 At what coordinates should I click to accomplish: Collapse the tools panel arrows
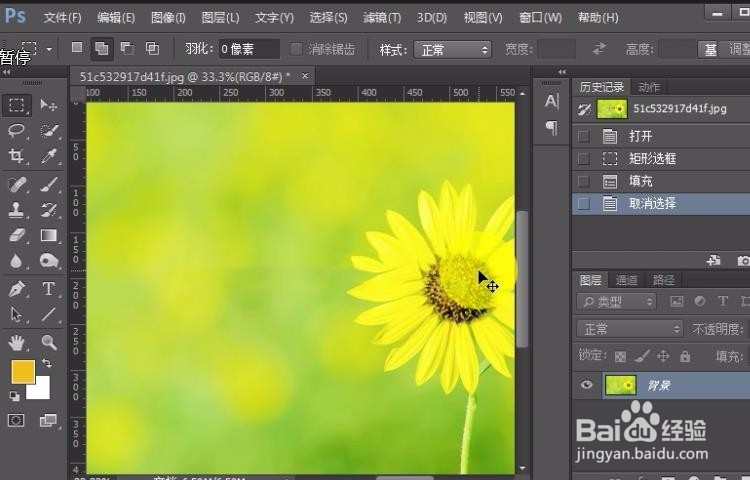6,72
